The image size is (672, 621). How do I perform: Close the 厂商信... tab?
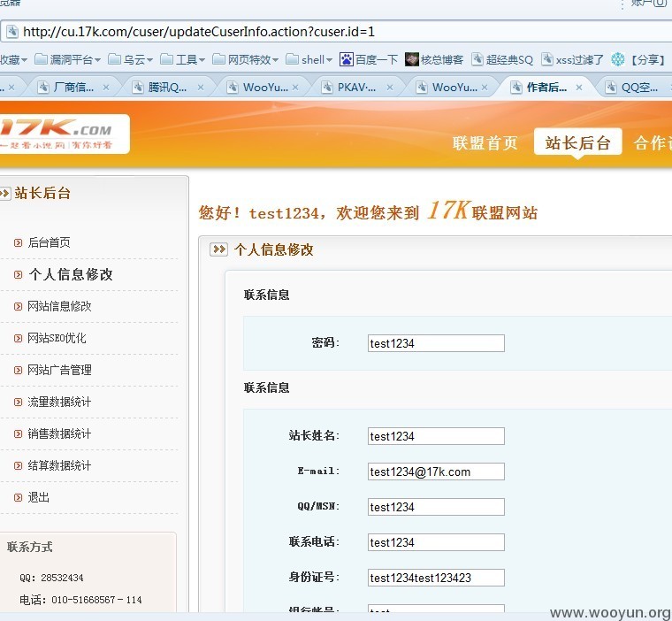pyautogui.click(x=106, y=88)
